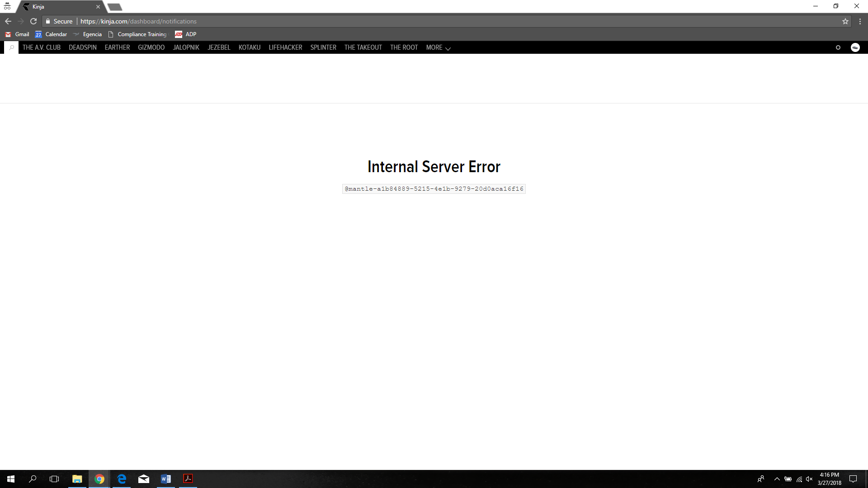Visit Kotaku from the nav bar

250,47
